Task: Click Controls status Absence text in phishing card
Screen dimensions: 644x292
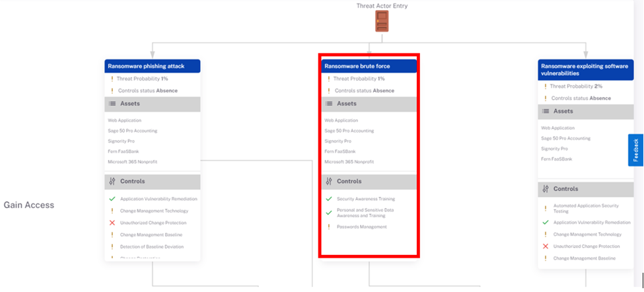Action: click(x=147, y=91)
